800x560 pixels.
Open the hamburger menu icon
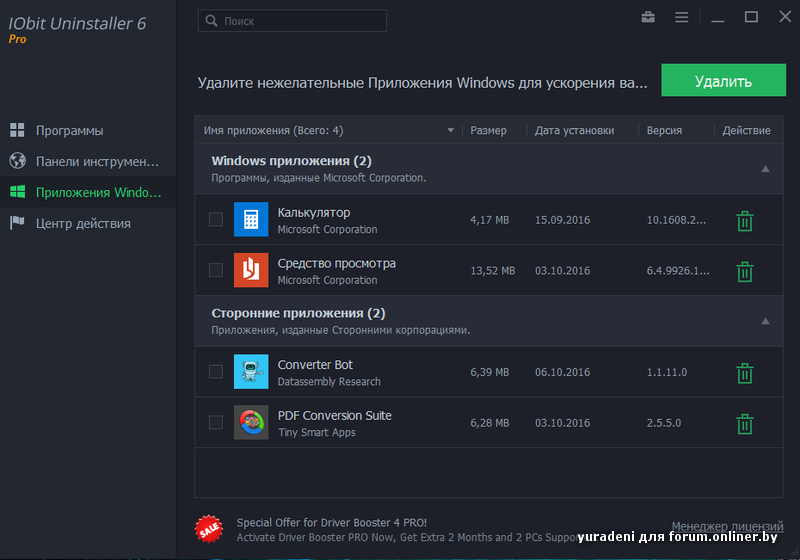(x=681, y=17)
